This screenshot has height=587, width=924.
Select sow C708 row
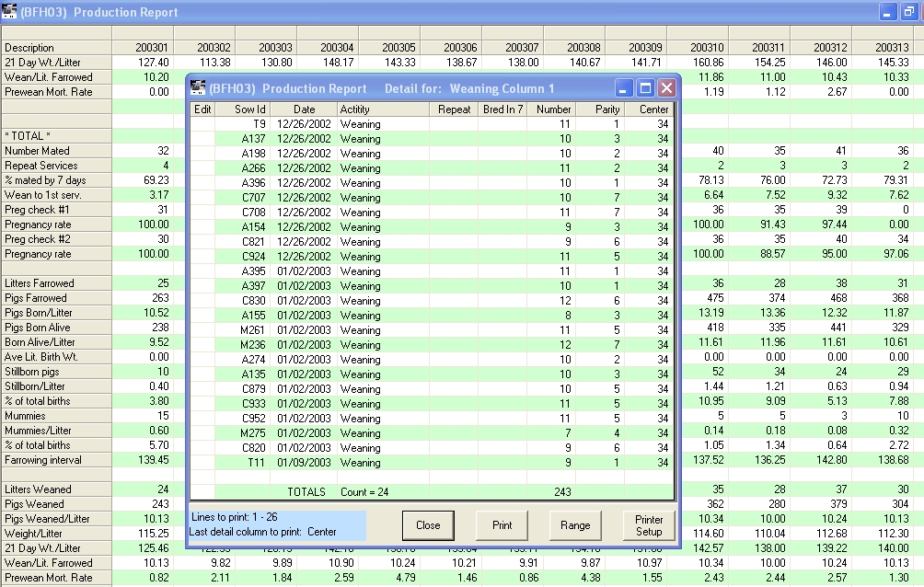click(432, 213)
